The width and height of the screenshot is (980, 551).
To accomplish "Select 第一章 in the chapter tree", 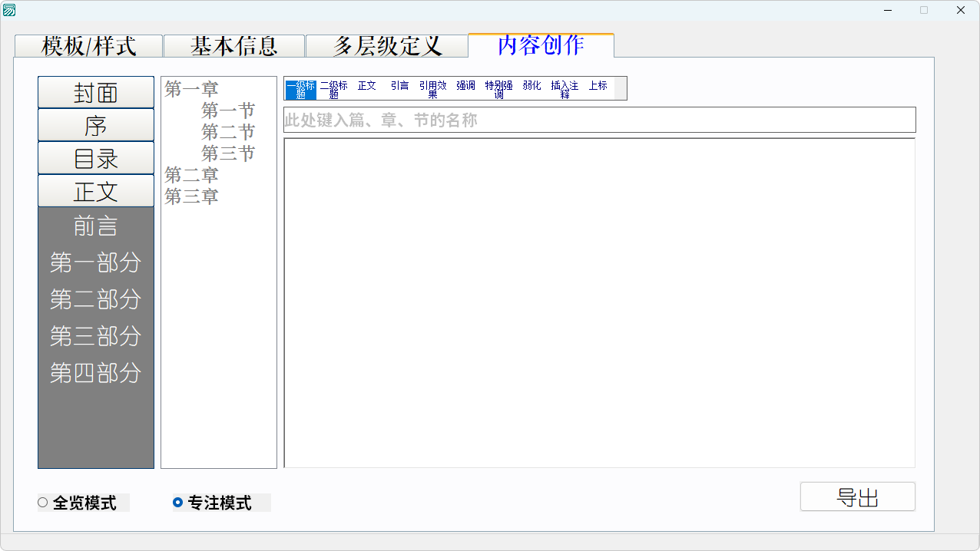I will click(x=192, y=90).
